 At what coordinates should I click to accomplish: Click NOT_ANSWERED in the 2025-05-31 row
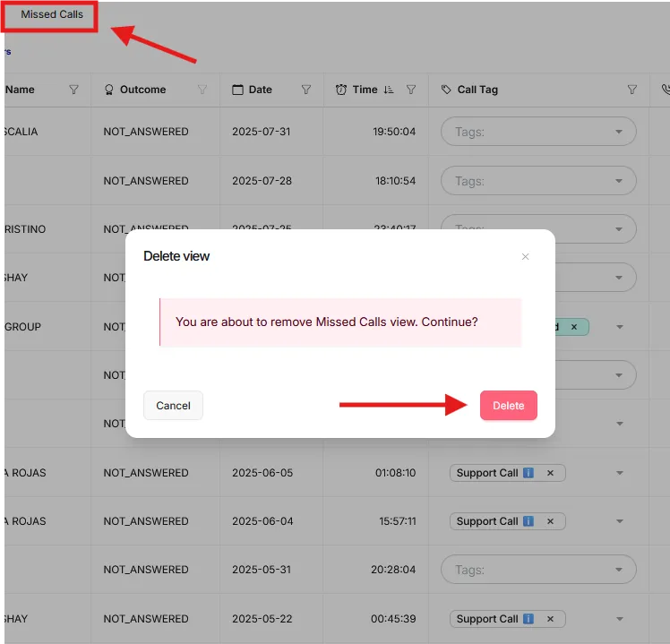pyautogui.click(x=146, y=570)
